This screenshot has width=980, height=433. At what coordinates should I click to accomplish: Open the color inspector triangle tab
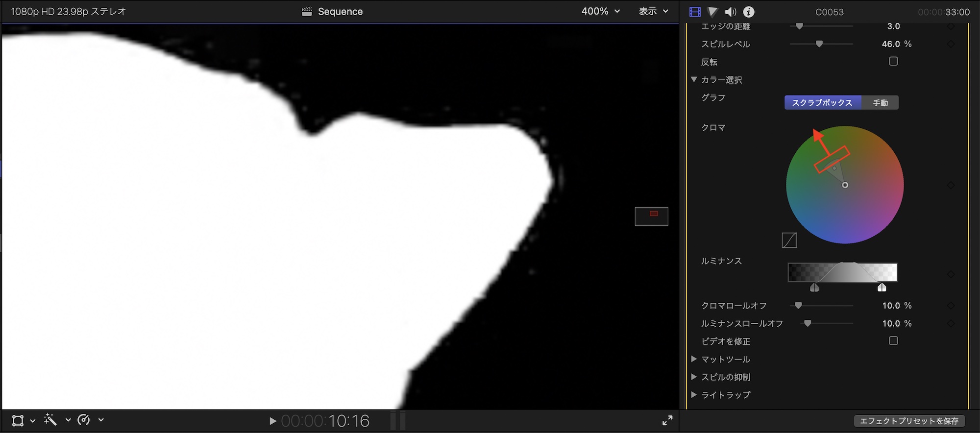click(712, 12)
